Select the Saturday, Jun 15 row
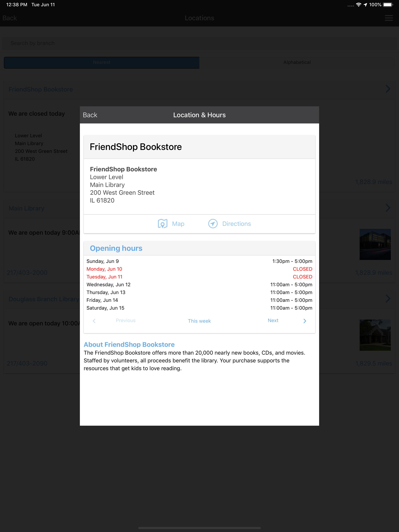 click(x=199, y=308)
